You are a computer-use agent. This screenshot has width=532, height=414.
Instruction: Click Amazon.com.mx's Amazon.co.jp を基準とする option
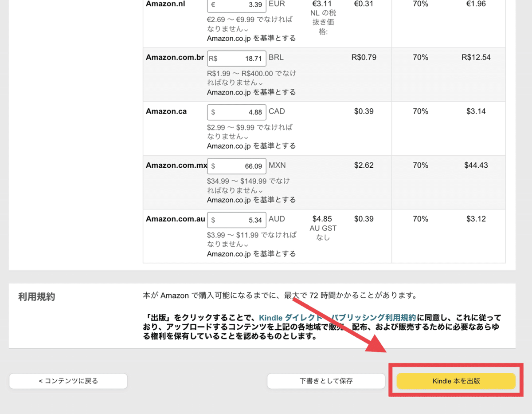251,200
